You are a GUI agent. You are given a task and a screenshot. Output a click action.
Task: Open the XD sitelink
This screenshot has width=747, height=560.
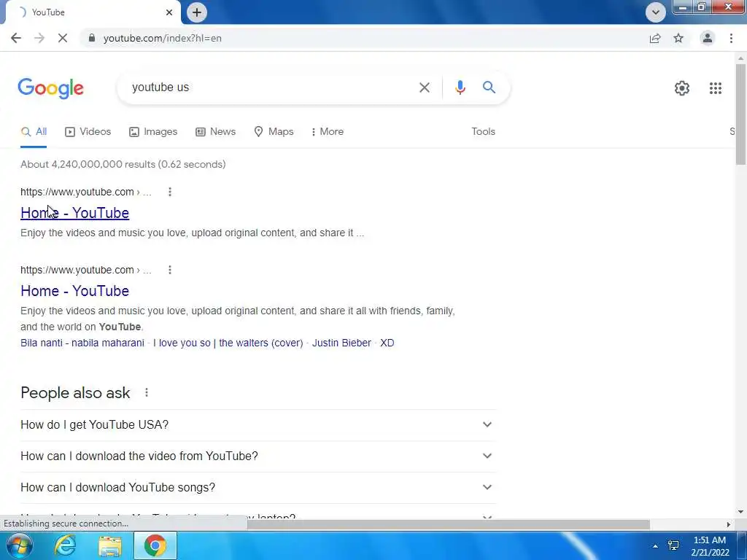point(387,343)
